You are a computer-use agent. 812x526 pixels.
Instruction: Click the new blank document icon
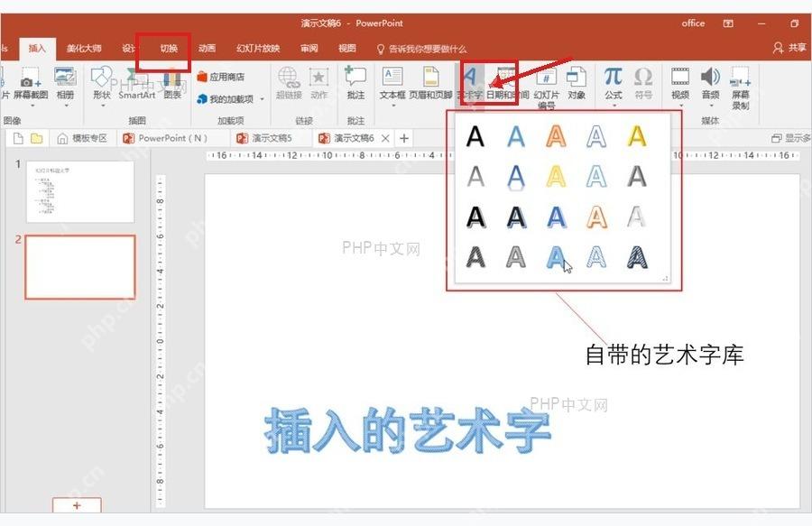click(18, 138)
